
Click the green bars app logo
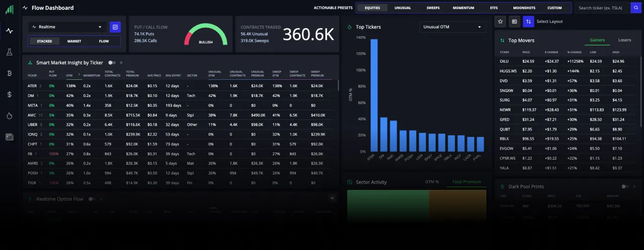tap(9, 9)
